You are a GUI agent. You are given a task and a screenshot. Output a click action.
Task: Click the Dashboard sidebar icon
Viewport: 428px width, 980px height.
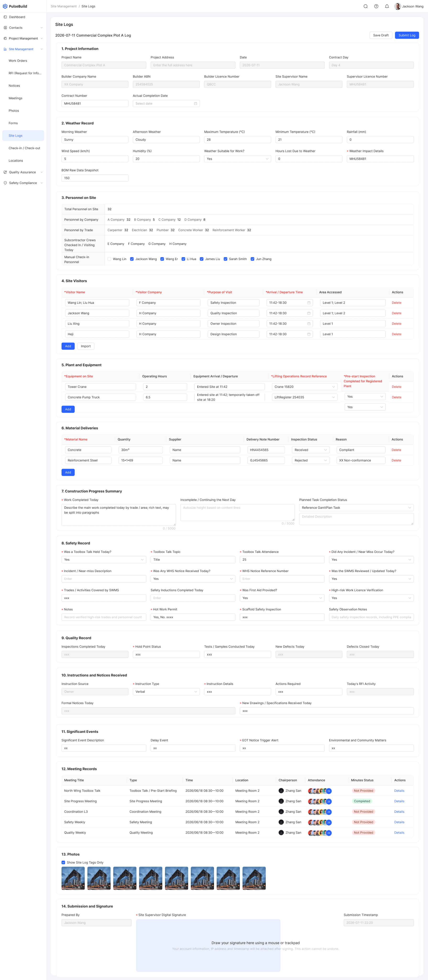5,17
